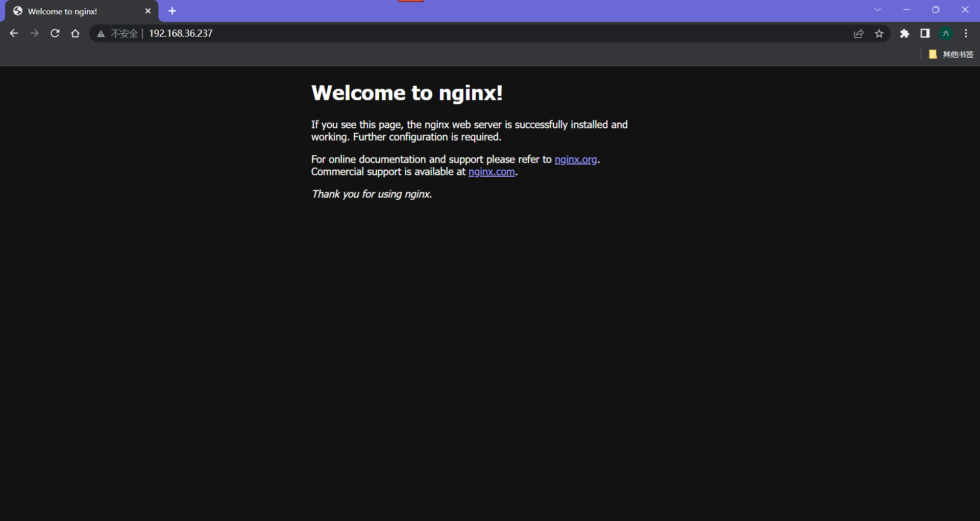
Task: Reload the nginx page
Action: click(x=55, y=33)
